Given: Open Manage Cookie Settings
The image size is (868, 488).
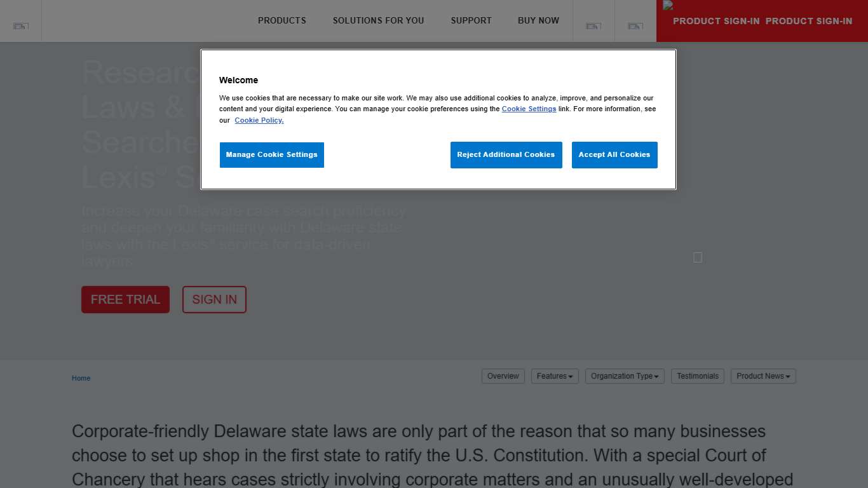Looking at the screenshot, I should click(x=271, y=154).
